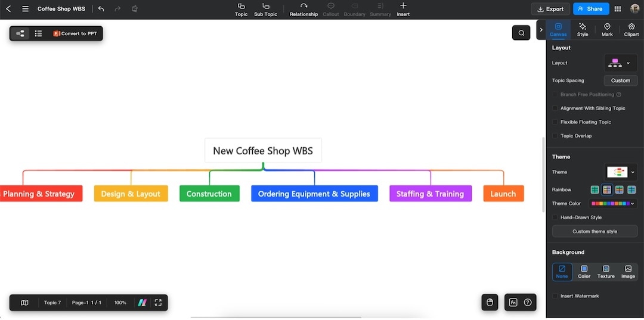The width and height of the screenshot is (644, 320).
Task: Click the colorful app logo icon
Action: pyautogui.click(x=142, y=303)
